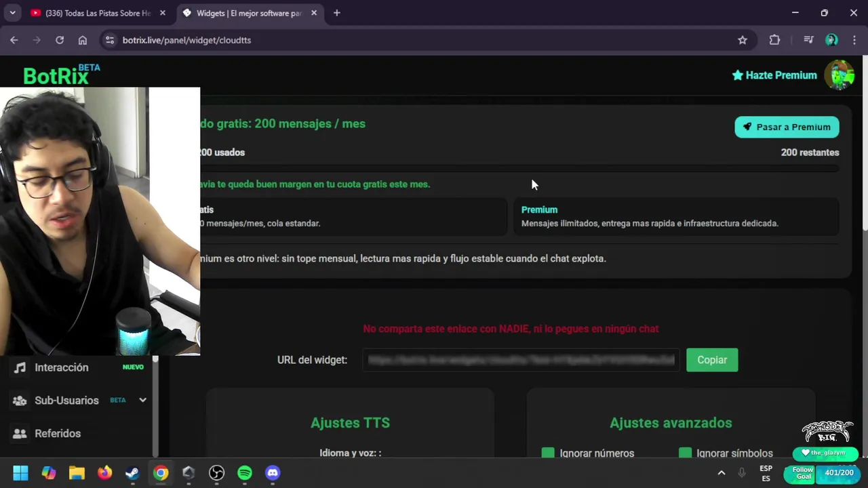Click the Ajustes avanzados heading

click(671, 423)
